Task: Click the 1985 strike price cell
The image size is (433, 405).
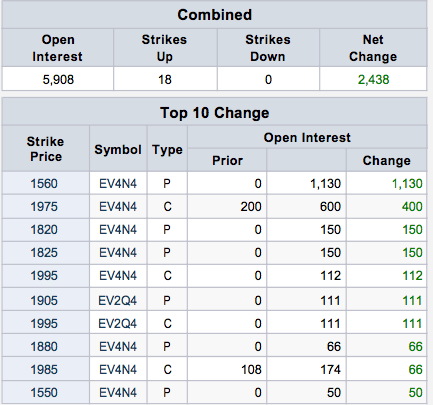Action: point(44,370)
